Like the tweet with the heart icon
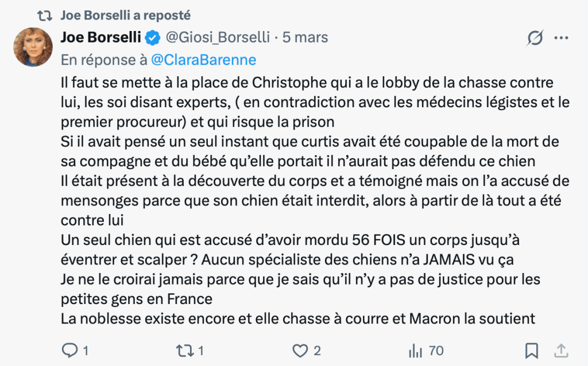The width and height of the screenshot is (588, 366). click(301, 350)
